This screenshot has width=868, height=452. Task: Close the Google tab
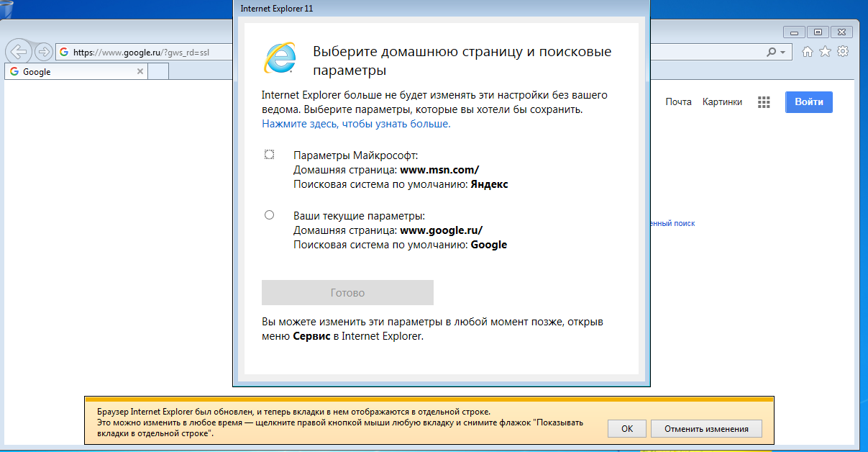click(x=140, y=72)
